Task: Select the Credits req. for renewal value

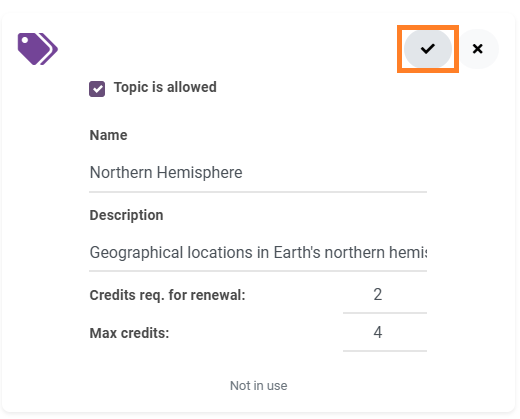Action: tap(385, 295)
